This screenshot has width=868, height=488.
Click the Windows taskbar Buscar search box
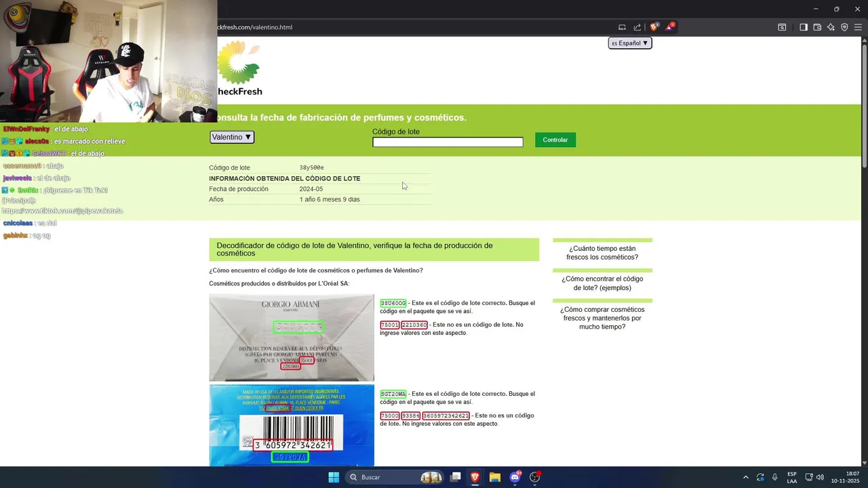pos(395,477)
